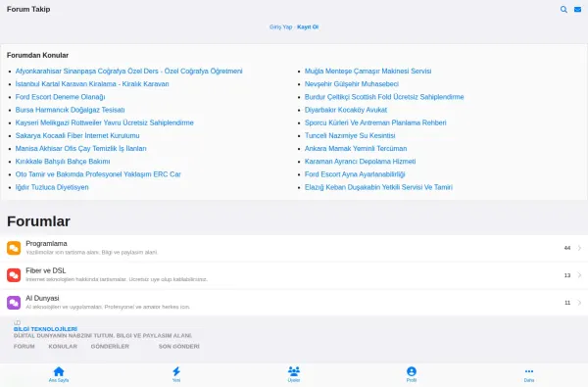Image resolution: width=588 pixels, height=387 pixels.
Task: Open the BİLGİ TEKNOLOJİLERİ category link
Action: [x=45, y=329]
